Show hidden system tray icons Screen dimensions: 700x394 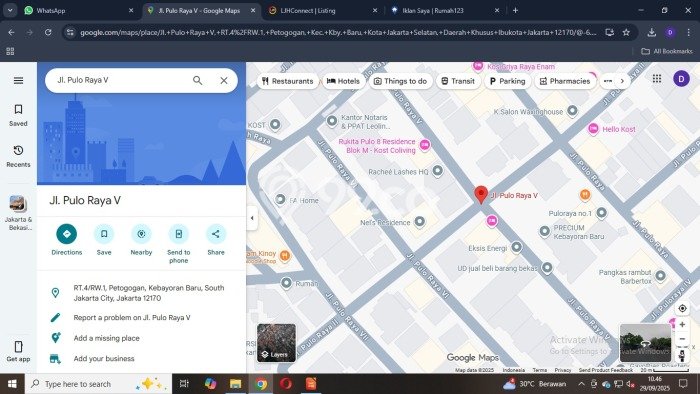tap(581, 384)
